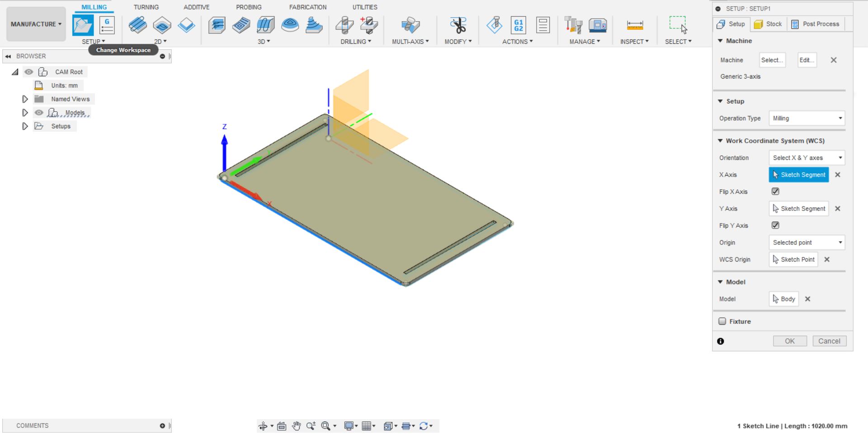Select the 3D Adaptive Clearing icon
This screenshot has height=435, width=868.
(x=217, y=25)
